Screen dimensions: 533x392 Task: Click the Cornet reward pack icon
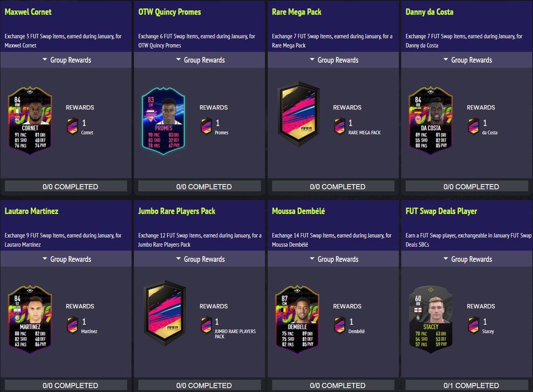72,126
